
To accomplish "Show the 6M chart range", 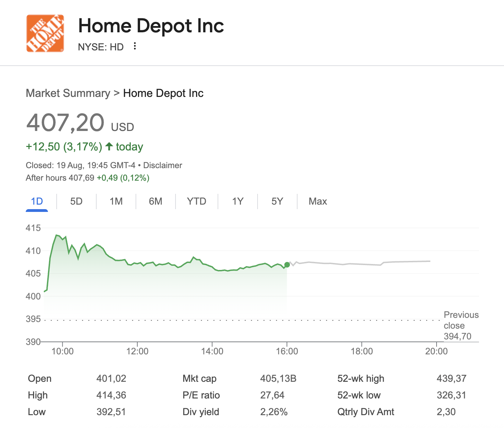I will (x=155, y=201).
